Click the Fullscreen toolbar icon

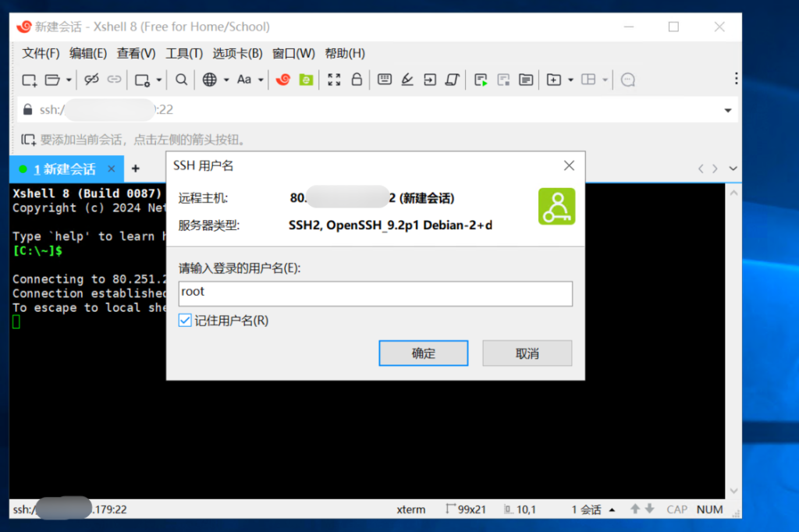pyautogui.click(x=334, y=80)
